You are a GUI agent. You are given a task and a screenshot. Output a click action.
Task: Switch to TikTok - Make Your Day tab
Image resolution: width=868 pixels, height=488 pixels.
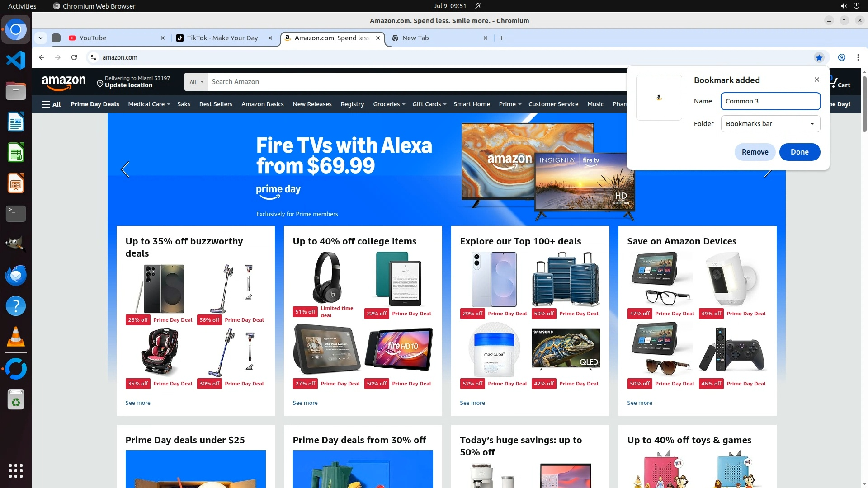pyautogui.click(x=224, y=38)
